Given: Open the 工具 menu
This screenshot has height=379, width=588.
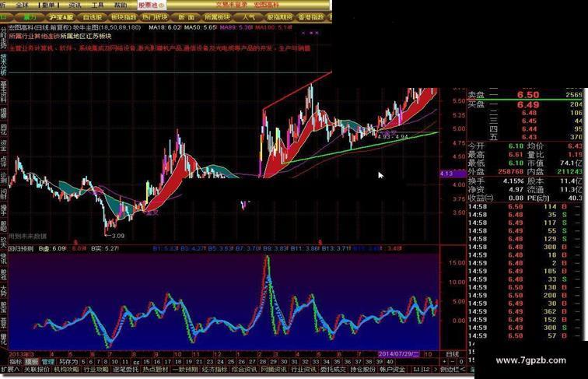Looking at the screenshot, I should point(97,5).
